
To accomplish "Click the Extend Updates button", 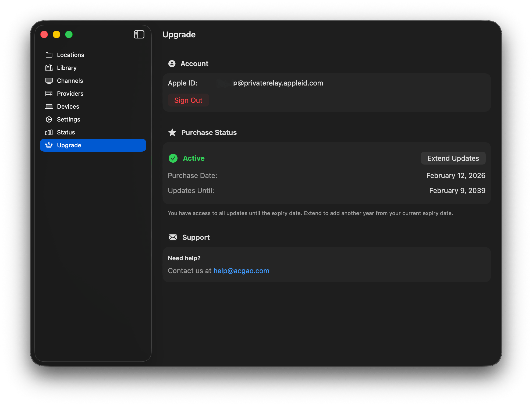I will tap(453, 158).
